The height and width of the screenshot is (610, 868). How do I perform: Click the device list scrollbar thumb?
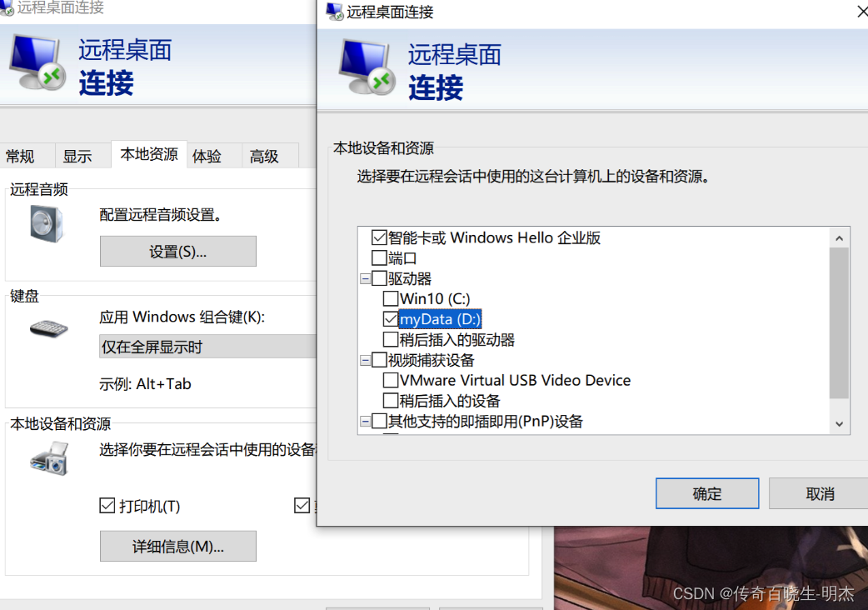pyautogui.click(x=839, y=323)
